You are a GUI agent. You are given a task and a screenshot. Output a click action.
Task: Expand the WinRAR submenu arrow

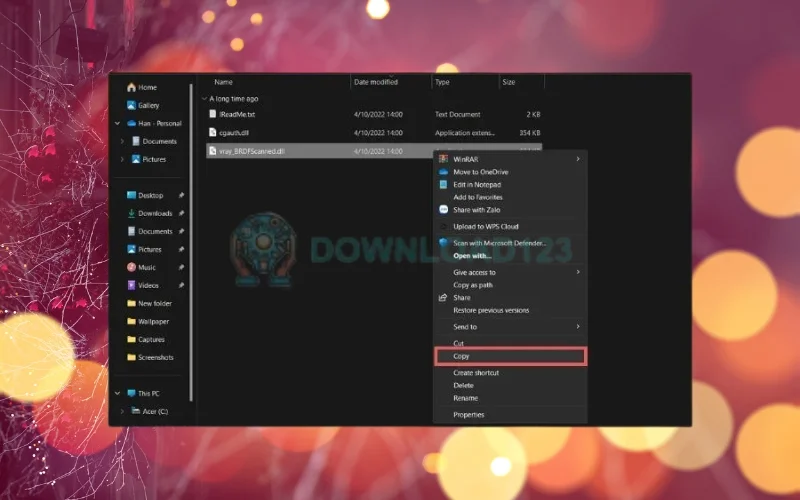click(578, 159)
